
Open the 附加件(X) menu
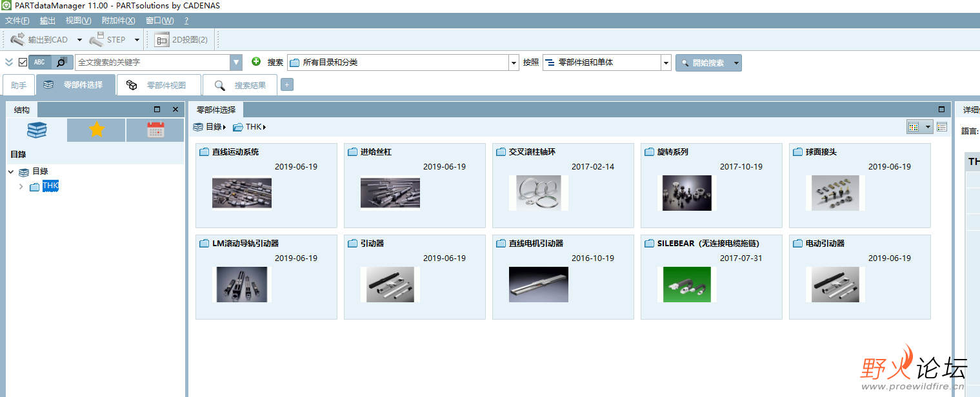[x=119, y=21]
